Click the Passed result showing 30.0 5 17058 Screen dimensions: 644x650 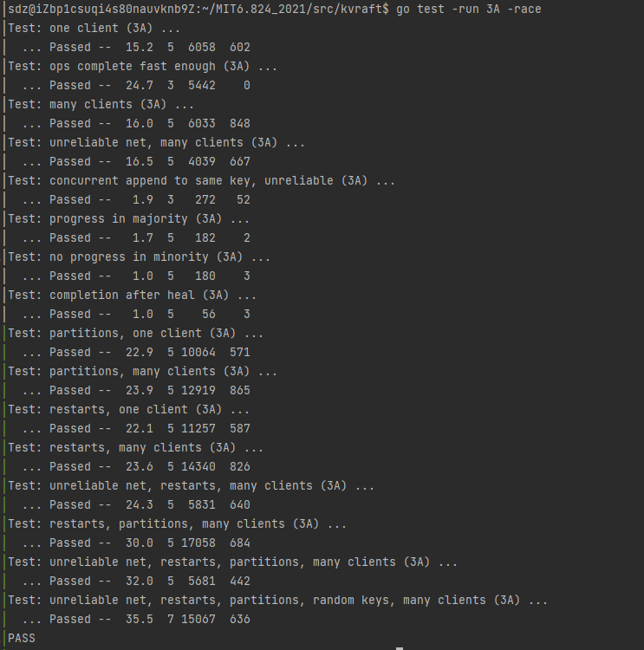(136, 543)
